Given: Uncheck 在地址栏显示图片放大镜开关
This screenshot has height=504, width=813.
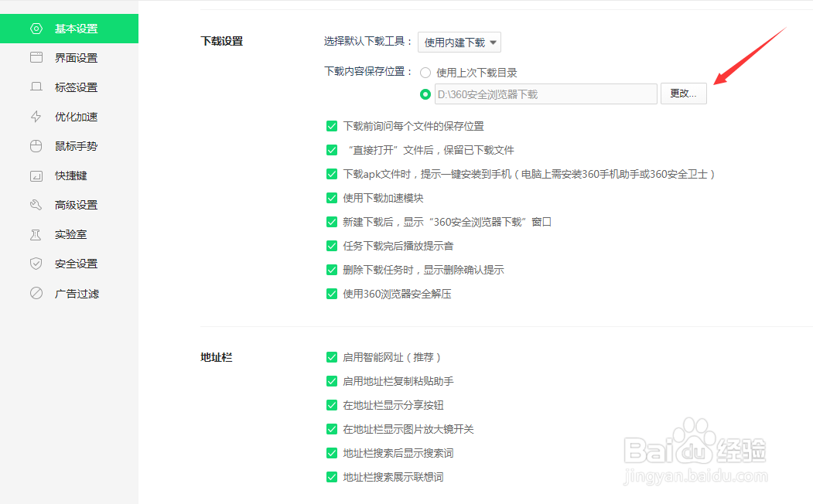Looking at the screenshot, I should (x=332, y=429).
